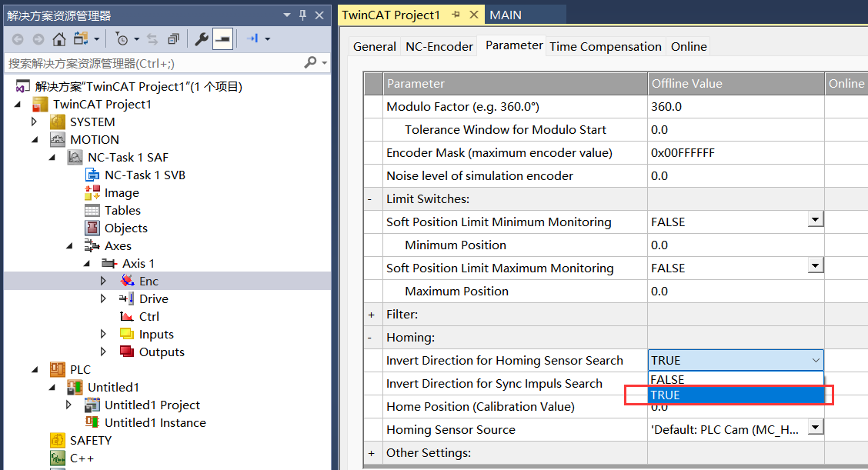
Task: Click the NC-Task 1 SAF icon
Action: click(x=75, y=157)
